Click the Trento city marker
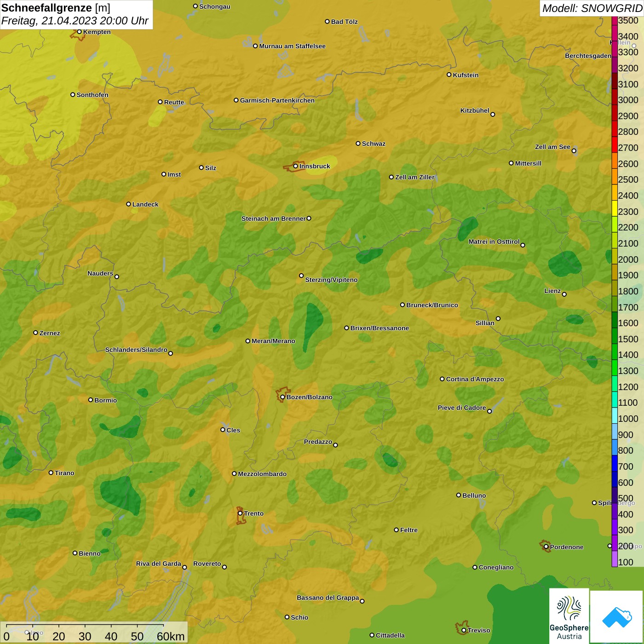Image resolution: width=644 pixels, height=644 pixels. [x=240, y=513]
